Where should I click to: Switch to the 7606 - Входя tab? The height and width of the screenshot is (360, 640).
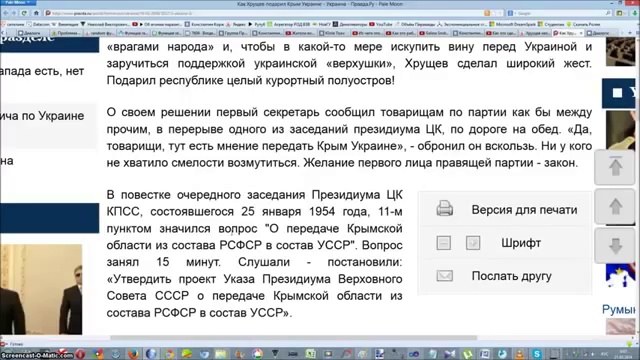pyautogui.click(x=200, y=33)
